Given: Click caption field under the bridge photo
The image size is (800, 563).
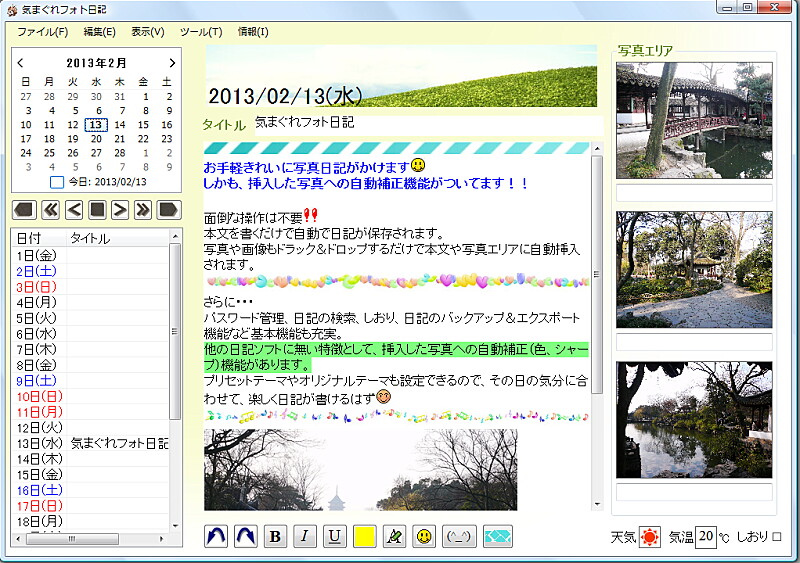Looking at the screenshot, I should click(x=694, y=193).
